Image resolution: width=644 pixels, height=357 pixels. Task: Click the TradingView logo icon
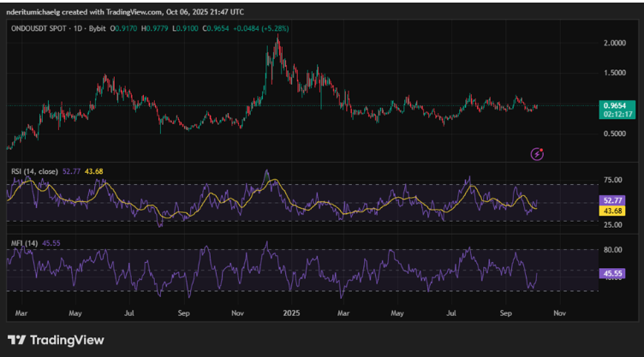(x=16, y=340)
